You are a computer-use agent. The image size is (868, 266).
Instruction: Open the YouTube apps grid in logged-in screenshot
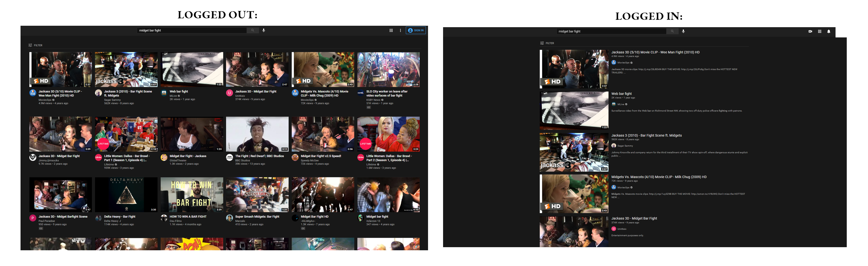820,31
